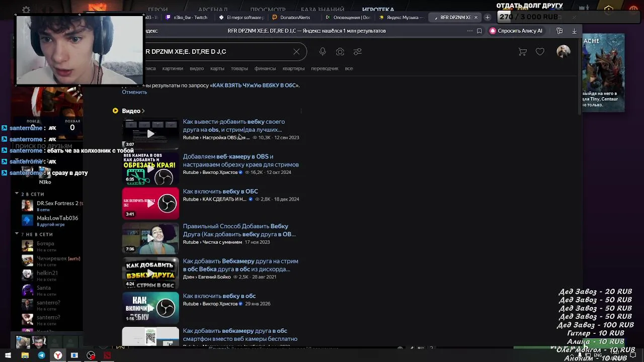Click the Отменить correction link
Viewport: 644px width, 362px height.
coord(134,92)
